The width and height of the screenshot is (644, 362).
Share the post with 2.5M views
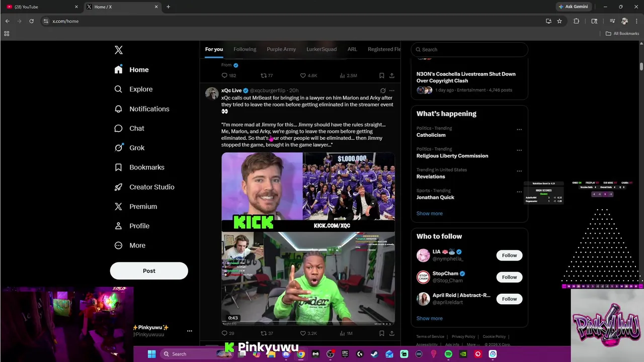point(392,75)
